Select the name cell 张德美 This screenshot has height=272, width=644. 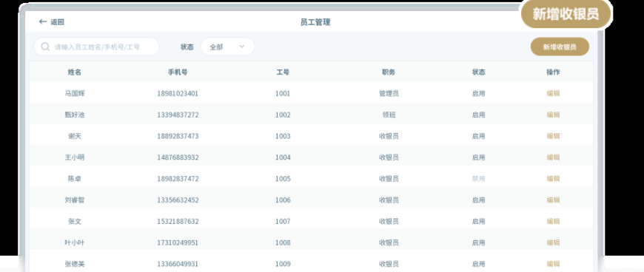(75, 264)
